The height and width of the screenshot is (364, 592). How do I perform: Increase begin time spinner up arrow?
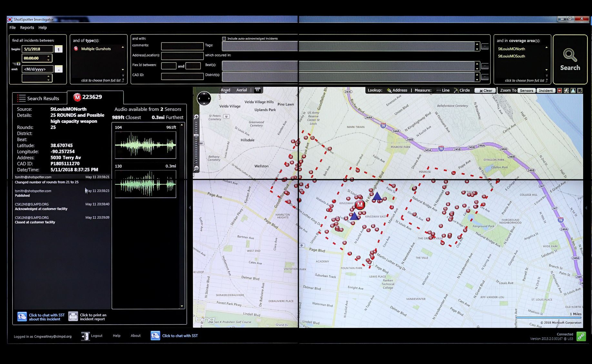pyautogui.click(x=48, y=56)
